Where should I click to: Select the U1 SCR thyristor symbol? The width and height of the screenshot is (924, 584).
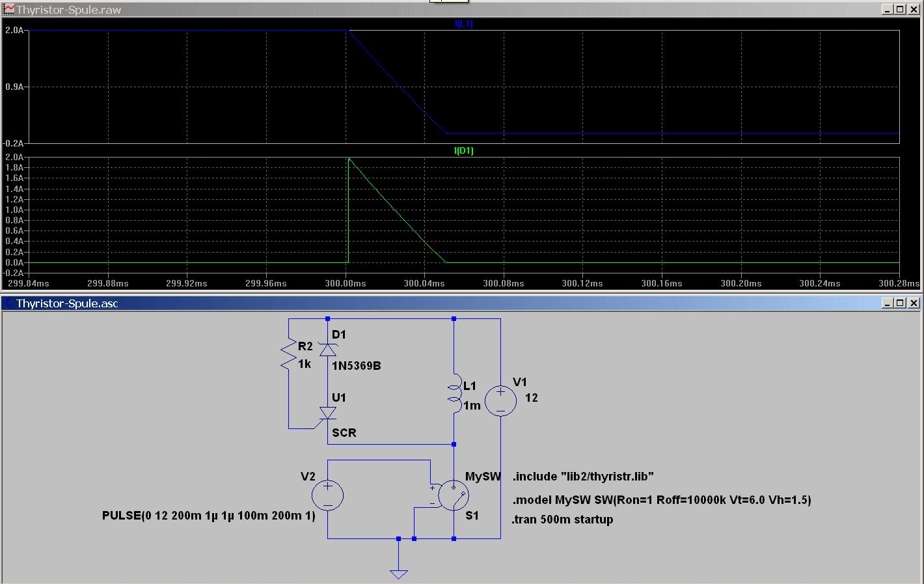(x=327, y=414)
